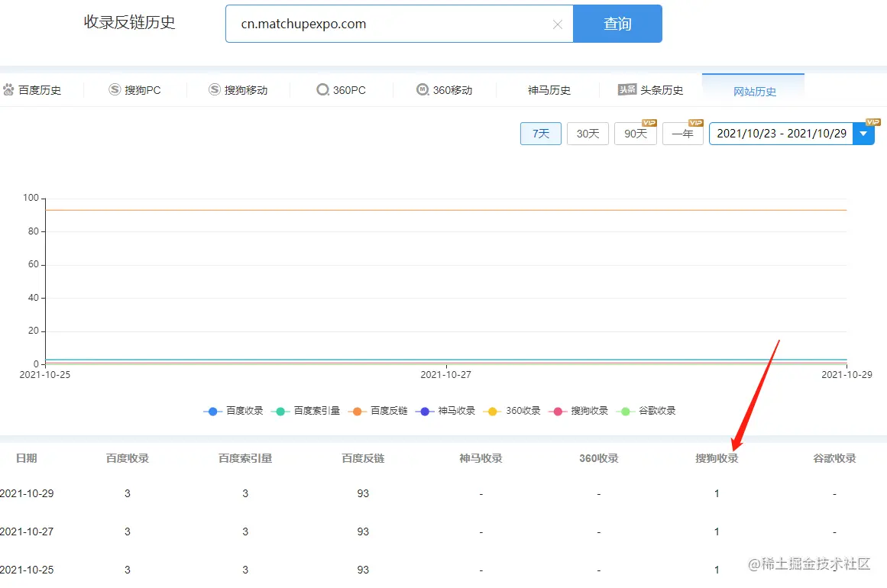Toggle 百度收录 legend series
Screen dimensions: 887x588
click(234, 411)
